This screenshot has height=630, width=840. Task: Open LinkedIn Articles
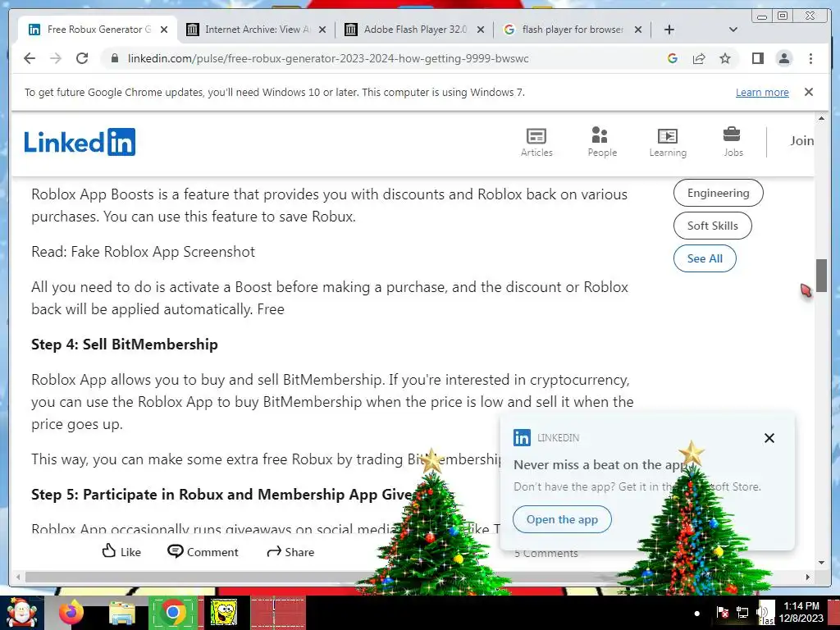coord(536,142)
